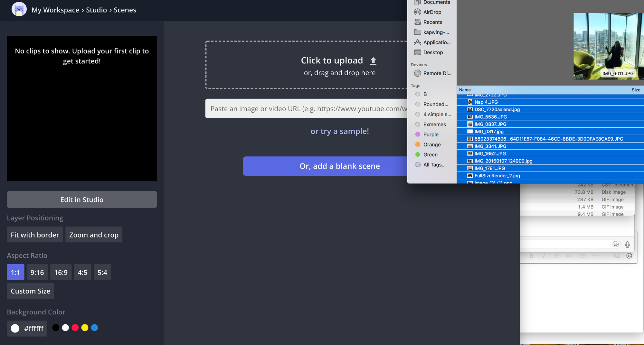This screenshot has width=644, height=345.
Task: Choose Zoom and crop positioning
Action: 94,235
